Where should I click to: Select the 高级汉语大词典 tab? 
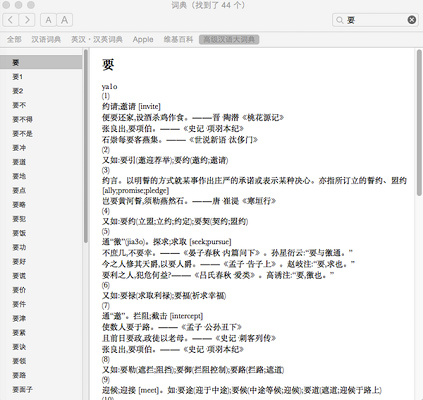point(229,40)
